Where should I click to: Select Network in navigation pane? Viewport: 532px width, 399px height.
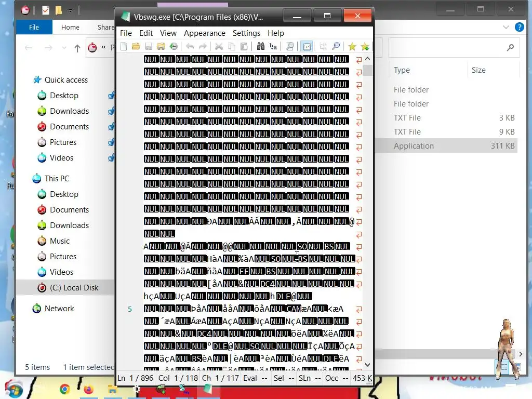point(59,309)
